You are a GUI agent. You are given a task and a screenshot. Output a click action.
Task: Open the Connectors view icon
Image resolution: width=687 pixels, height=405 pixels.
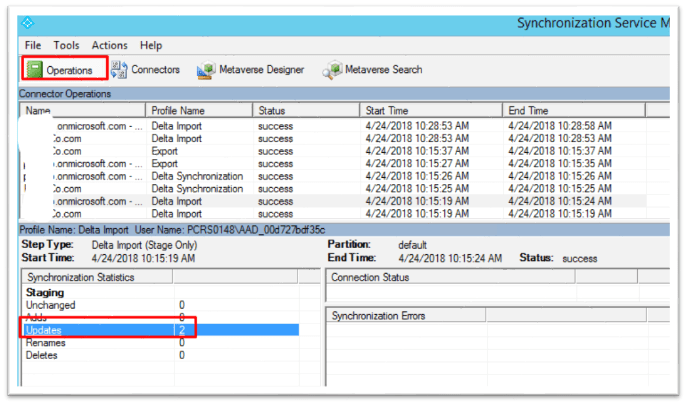point(120,70)
